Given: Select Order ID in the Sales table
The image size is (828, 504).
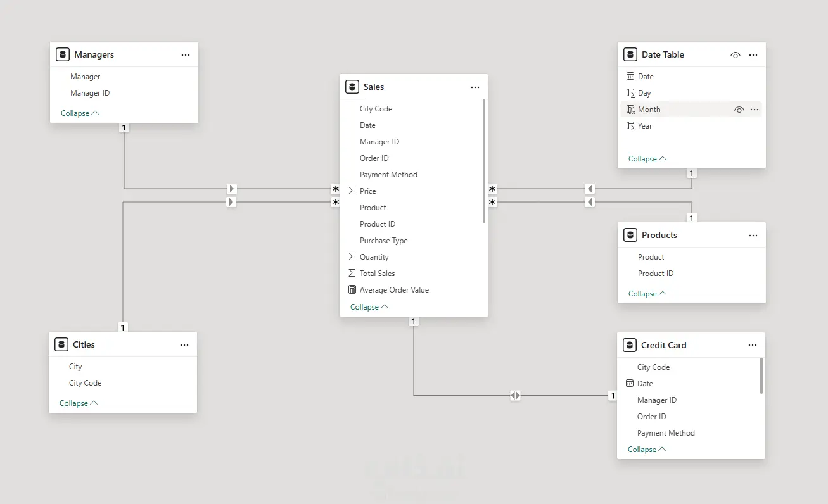Looking at the screenshot, I should [x=374, y=158].
